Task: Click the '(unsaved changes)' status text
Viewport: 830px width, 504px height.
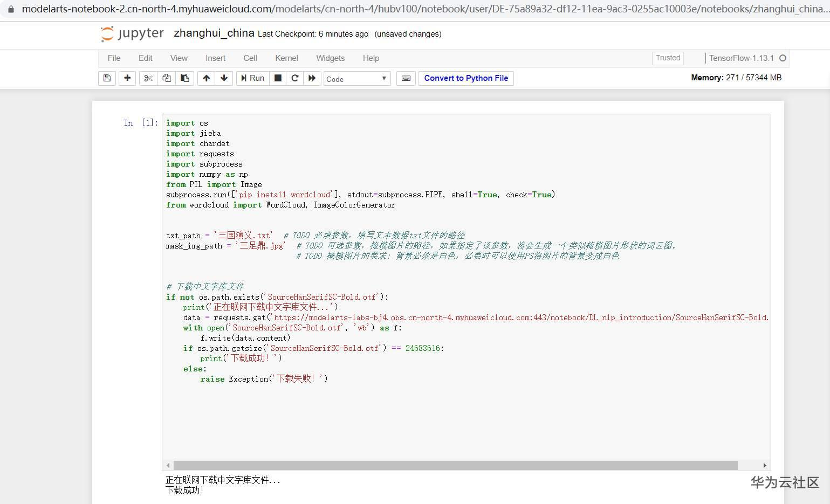Action: [408, 34]
